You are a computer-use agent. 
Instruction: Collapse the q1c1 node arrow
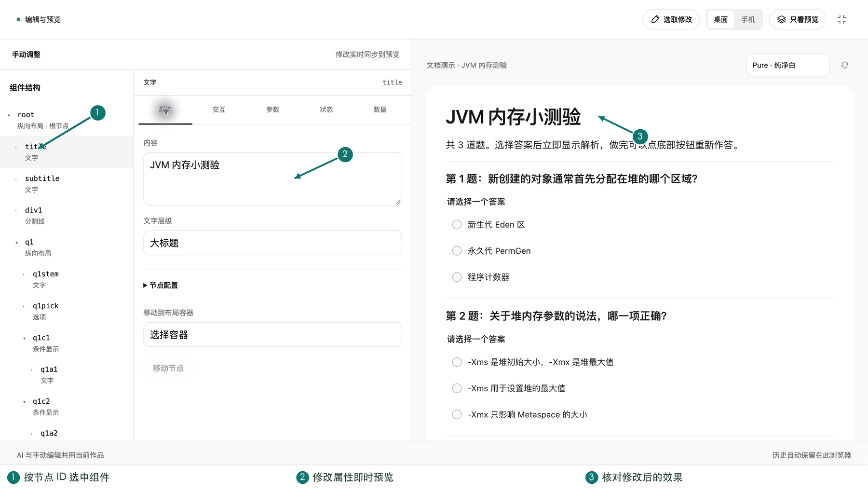[x=25, y=338]
